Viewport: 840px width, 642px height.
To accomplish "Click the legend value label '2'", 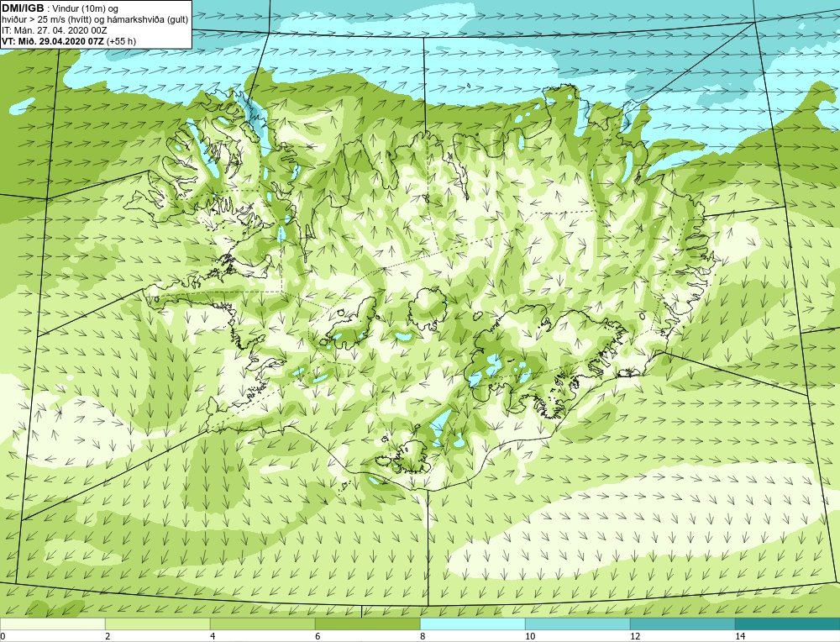I will point(108,636).
